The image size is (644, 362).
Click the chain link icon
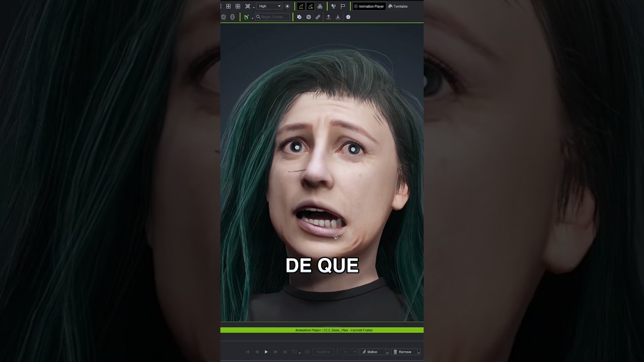pos(318,17)
